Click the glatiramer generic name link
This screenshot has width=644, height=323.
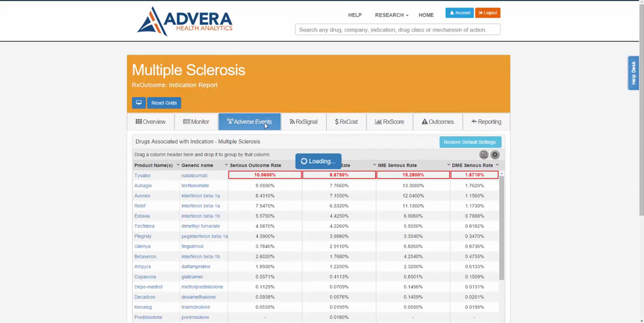click(x=192, y=277)
